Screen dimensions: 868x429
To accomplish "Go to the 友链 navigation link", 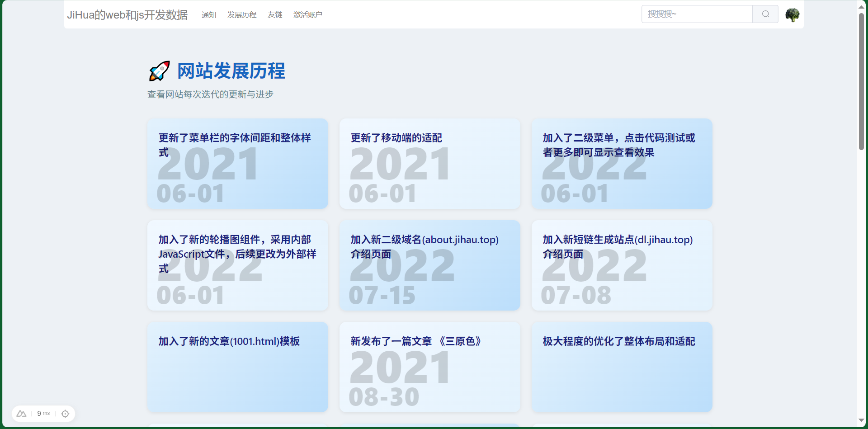I will (275, 15).
